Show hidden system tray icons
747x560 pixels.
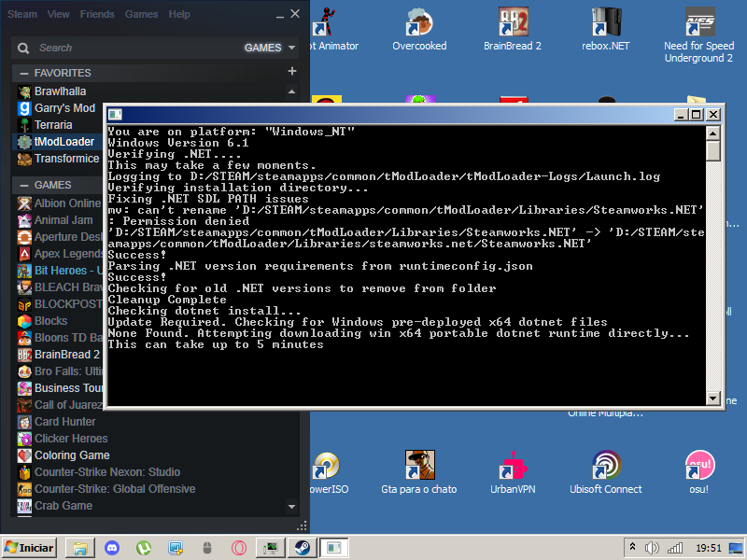pos(632,547)
